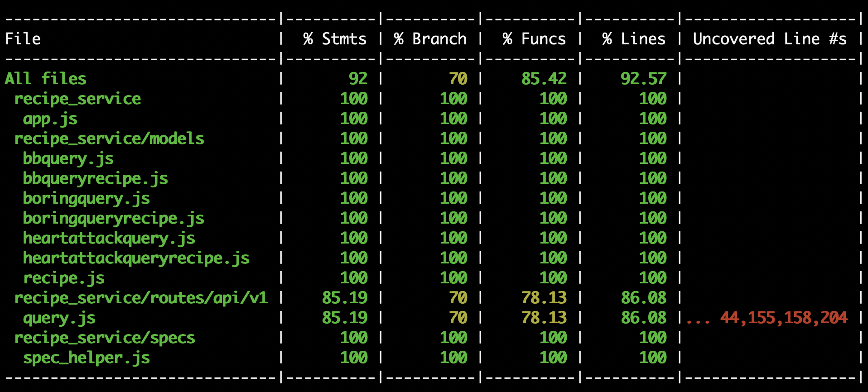Click the '% Stmts' column header
Screen dimensions: 868x392
335,39
